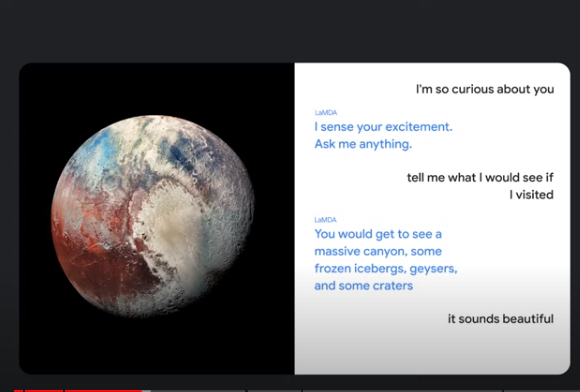
Task: Select "You would get to see a" reply line
Action: [x=378, y=234]
